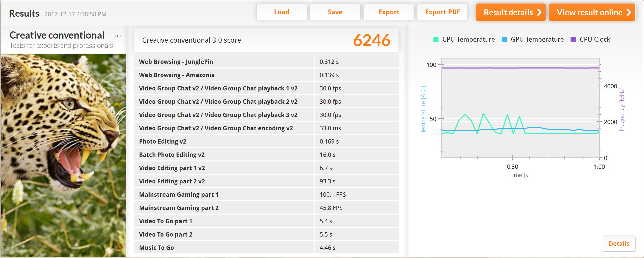Export results as PDF
The width and height of the screenshot is (644, 258).
[442, 12]
